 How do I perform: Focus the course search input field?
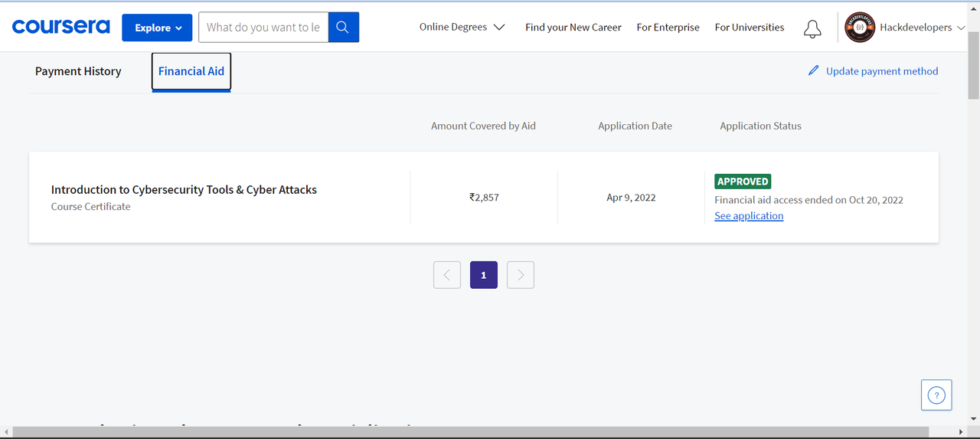(263, 28)
